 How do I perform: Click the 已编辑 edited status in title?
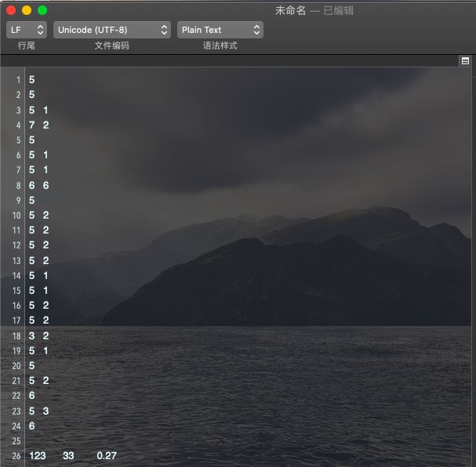tap(338, 10)
